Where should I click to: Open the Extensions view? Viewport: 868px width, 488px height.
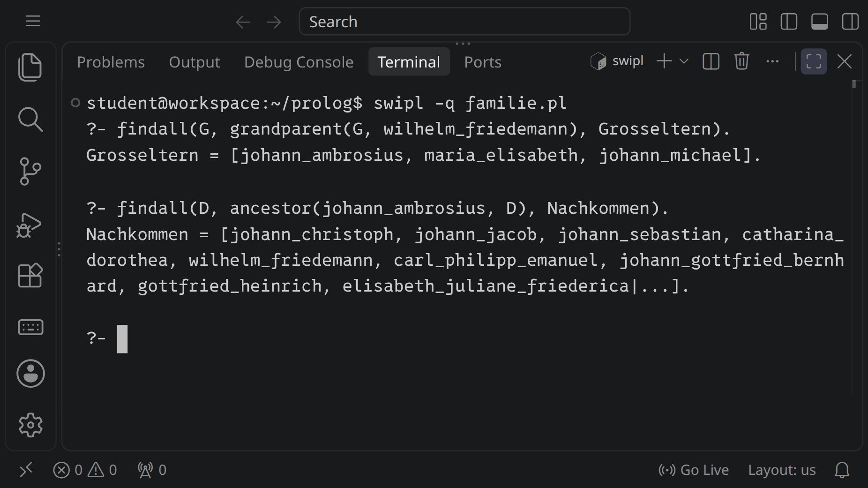[x=30, y=275]
